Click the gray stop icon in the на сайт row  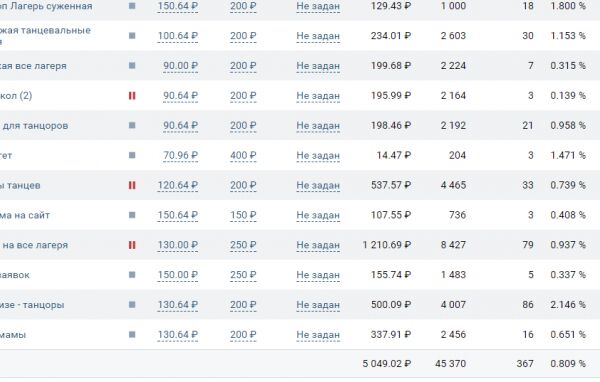tap(132, 215)
